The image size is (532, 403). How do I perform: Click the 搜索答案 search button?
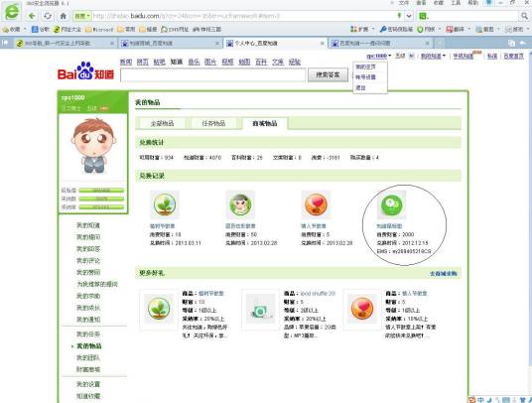coord(328,74)
